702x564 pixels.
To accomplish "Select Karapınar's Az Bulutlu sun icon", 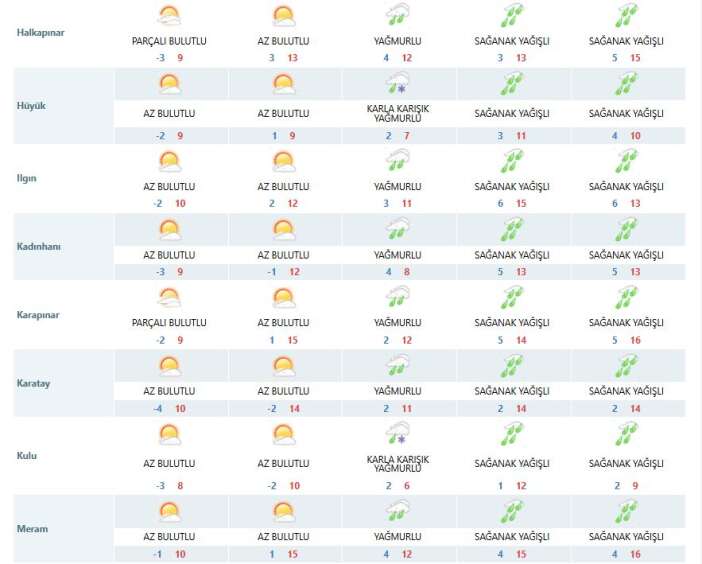I will [x=283, y=297].
